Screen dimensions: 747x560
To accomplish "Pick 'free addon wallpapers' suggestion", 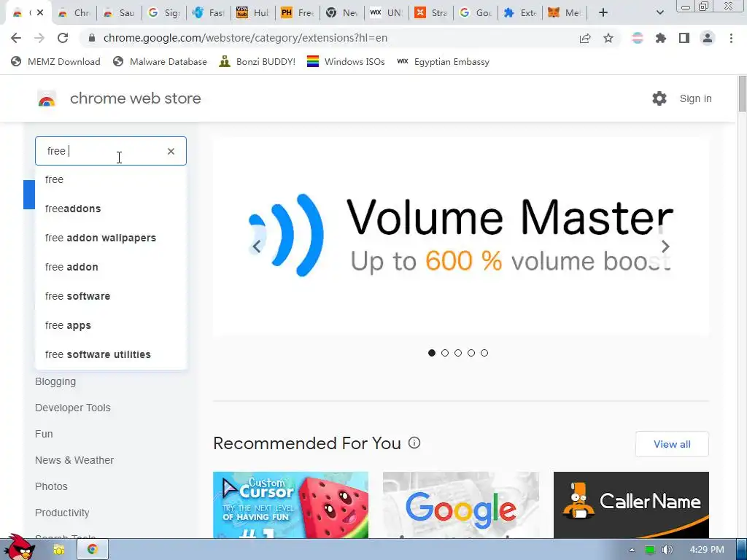I will click(111, 238).
